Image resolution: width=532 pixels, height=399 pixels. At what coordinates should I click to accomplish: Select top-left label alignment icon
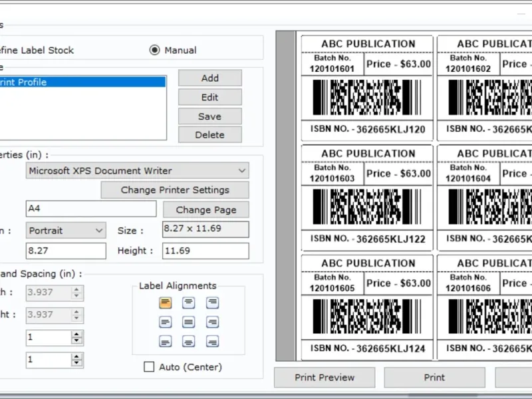[x=165, y=303]
